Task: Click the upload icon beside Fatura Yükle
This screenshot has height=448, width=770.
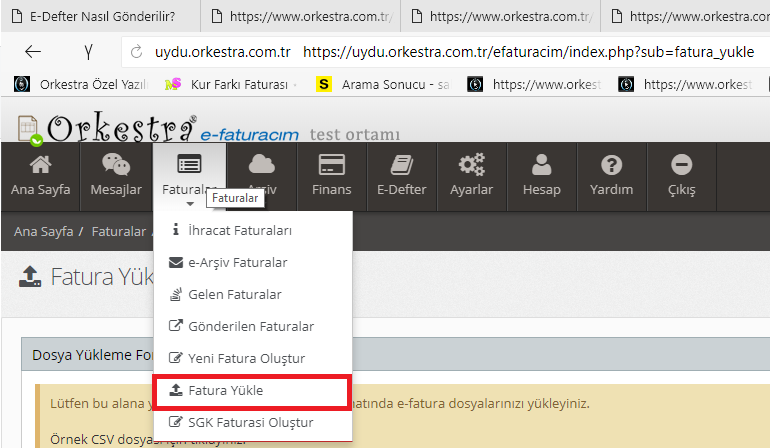Action: pyautogui.click(x=175, y=390)
